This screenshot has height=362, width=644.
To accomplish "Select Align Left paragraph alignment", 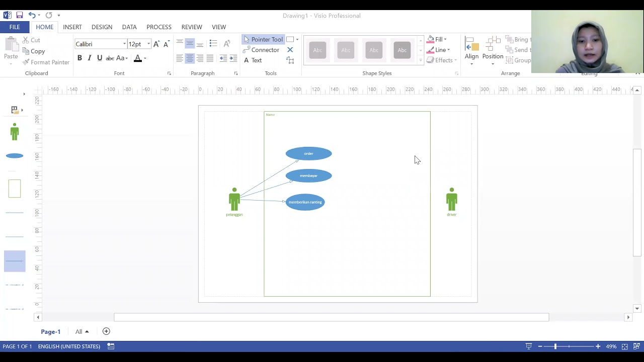I will pyautogui.click(x=180, y=58).
